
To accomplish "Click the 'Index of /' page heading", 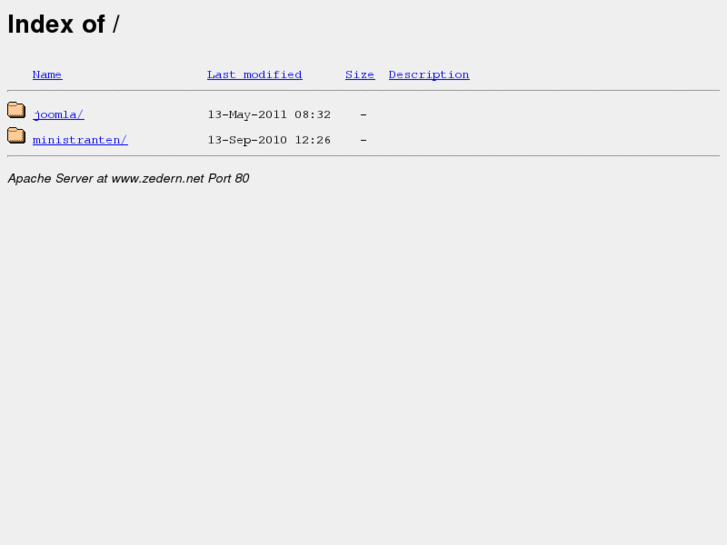I will tap(64, 24).
